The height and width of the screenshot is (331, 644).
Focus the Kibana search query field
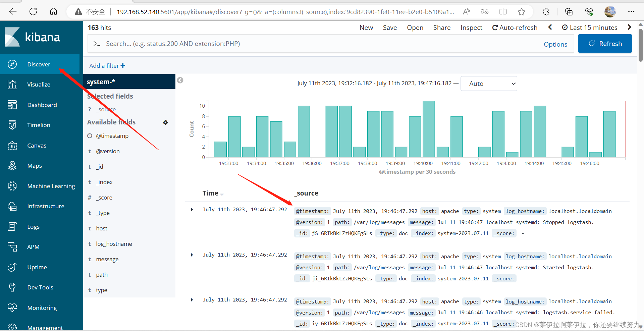click(315, 44)
